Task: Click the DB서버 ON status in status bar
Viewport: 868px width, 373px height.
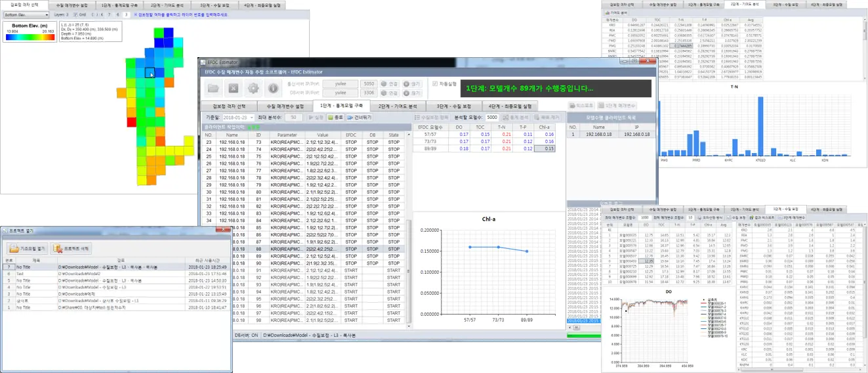Action: [246, 335]
